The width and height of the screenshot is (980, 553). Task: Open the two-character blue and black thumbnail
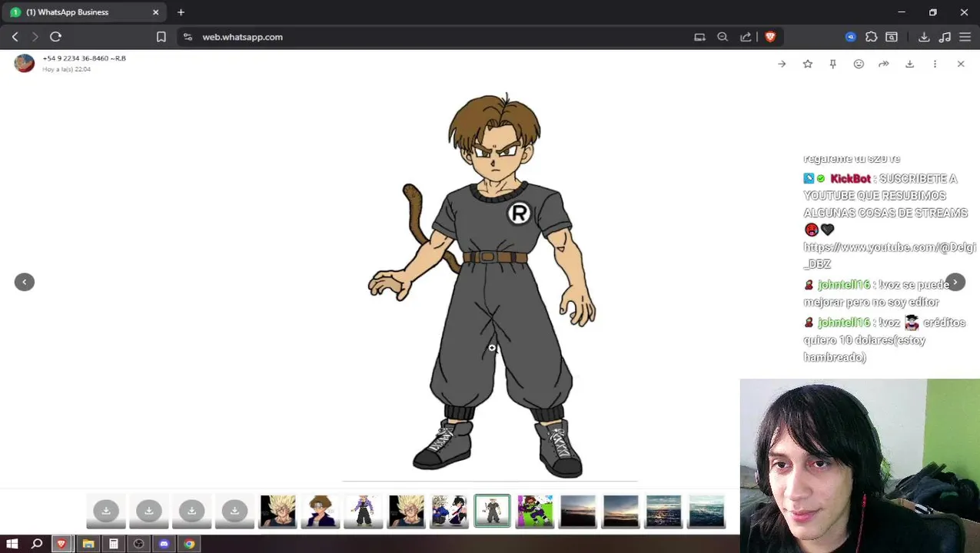[450, 512]
